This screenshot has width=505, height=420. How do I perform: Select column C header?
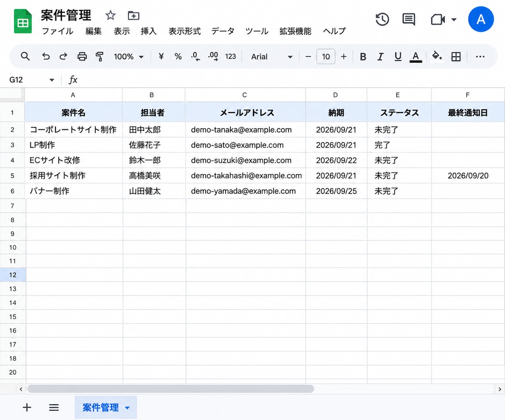pyautogui.click(x=245, y=95)
